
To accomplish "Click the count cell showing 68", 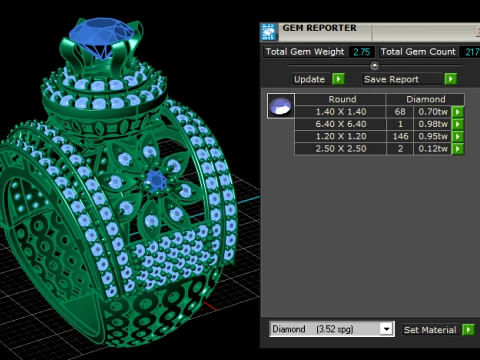I will point(400,112).
